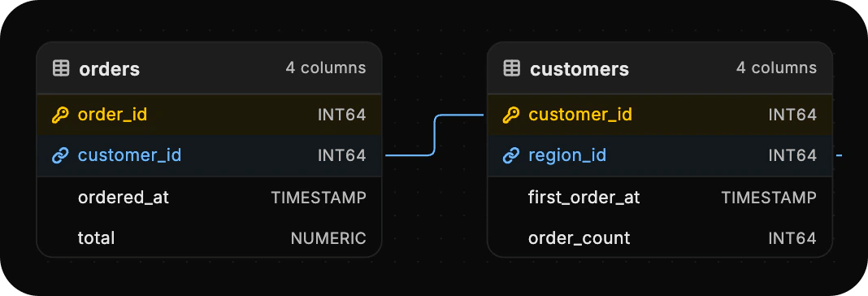Screen dimensions: 868x296
Task: Select the region_id column
Action: coord(660,156)
